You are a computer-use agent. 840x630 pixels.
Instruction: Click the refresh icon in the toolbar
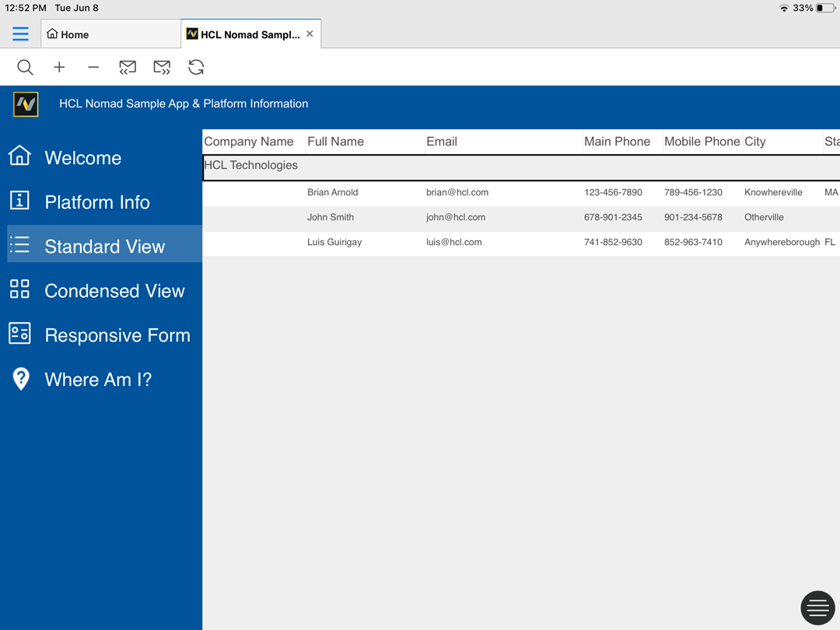coord(196,67)
